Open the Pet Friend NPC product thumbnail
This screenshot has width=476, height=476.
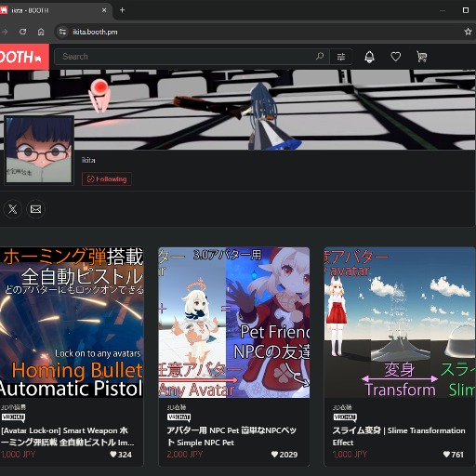(234, 323)
